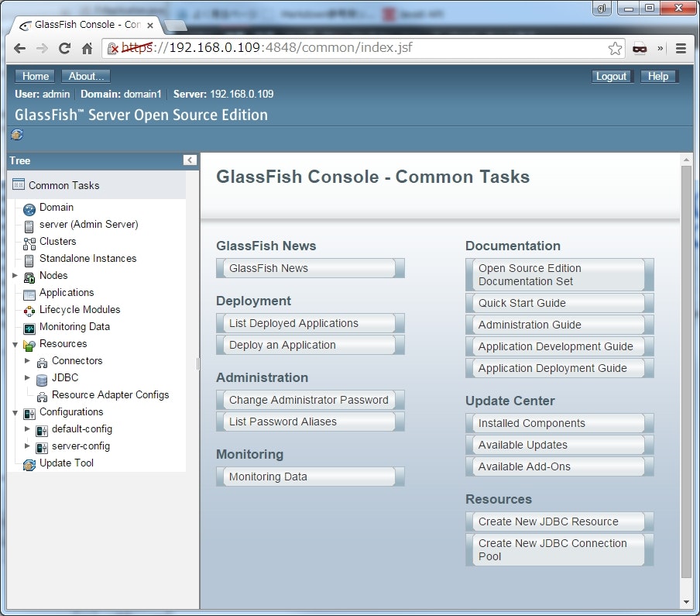Click the server-config icon
The width and height of the screenshot is (700, 616).
tap(42, 448)
